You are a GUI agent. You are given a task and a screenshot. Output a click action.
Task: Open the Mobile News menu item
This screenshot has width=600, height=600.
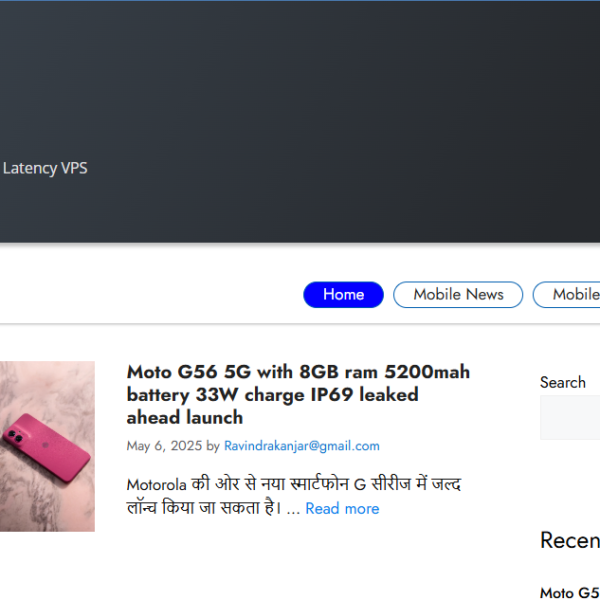[458, 295]
